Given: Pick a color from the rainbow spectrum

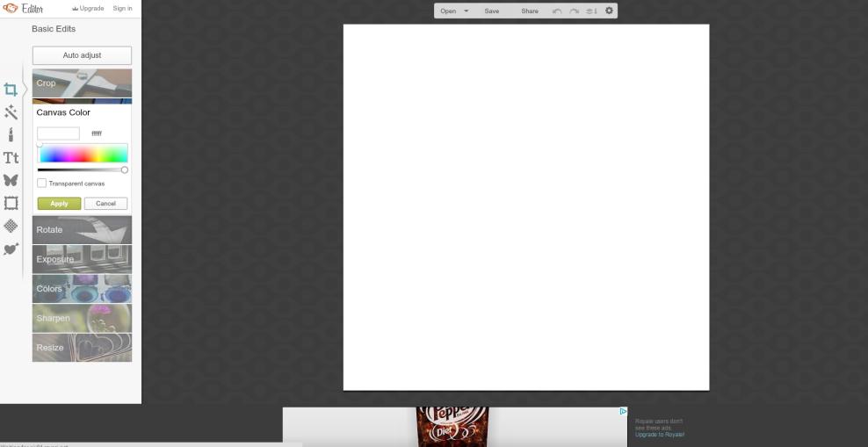Looking at the screenshot, I should [x=83, y=154].
